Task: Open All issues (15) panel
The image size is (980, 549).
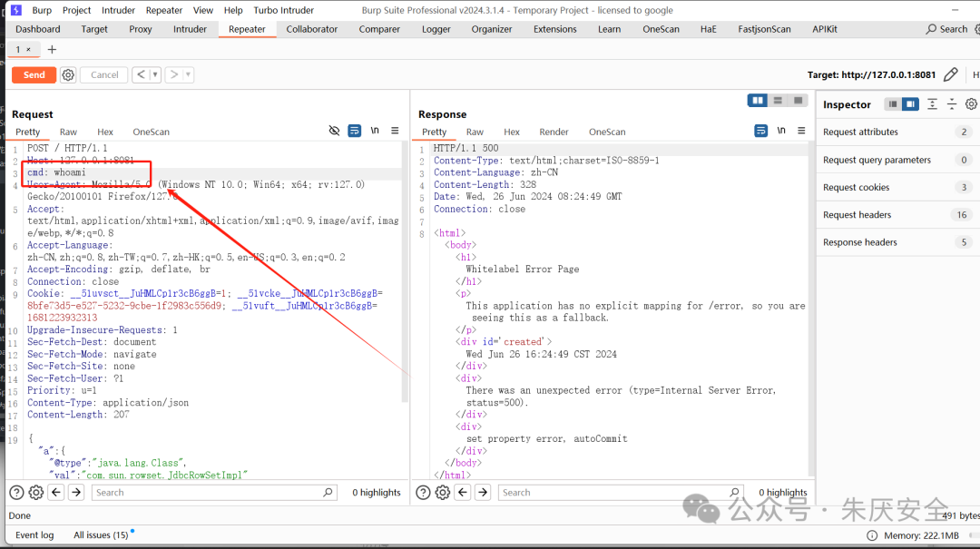Action: tap(101, 535)
